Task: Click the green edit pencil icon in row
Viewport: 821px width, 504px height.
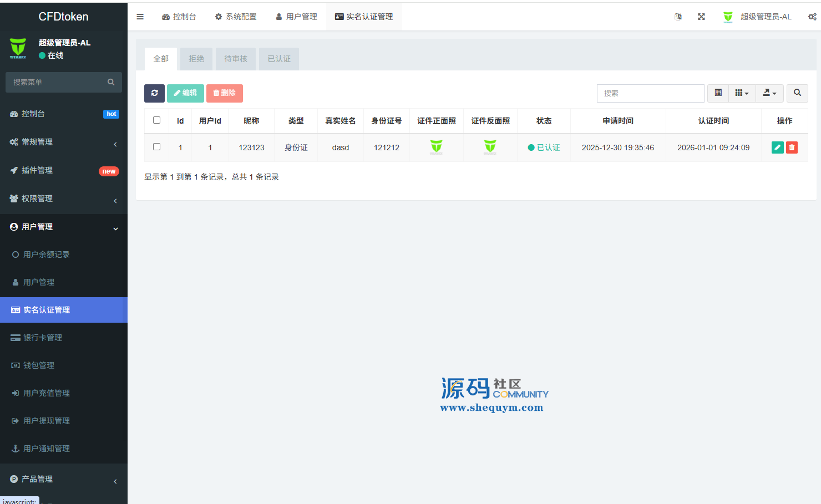Action: [777, 147]
